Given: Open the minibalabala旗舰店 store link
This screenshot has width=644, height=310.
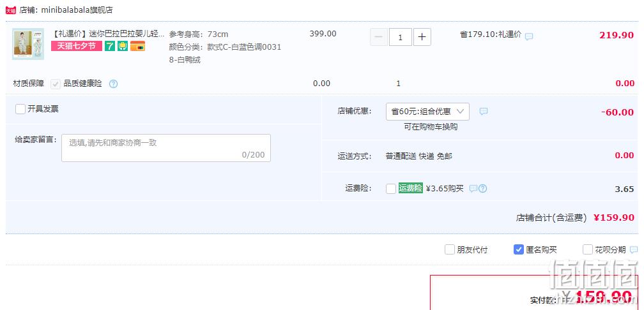Looking at the screenshot, I should tap(77, 10).
